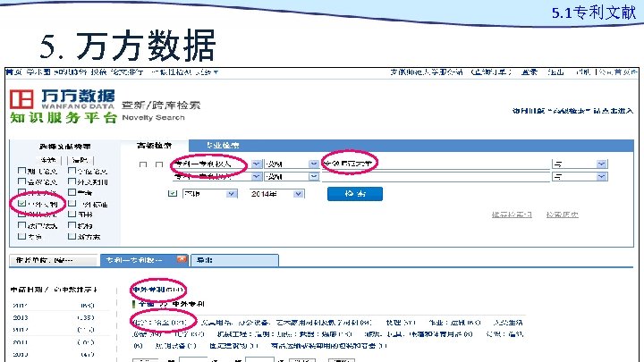Image resolution: width=644 pixels, height=362 pixels.
Task: Switch to the 专业检索 tab
Action: tap(223, 146)
